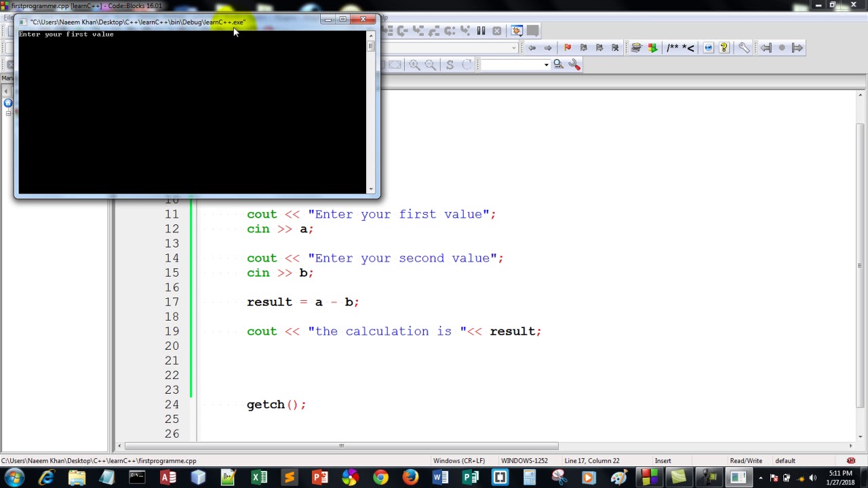This screenshot has width=868, height=488.
Task: Click 'Line 17, Column 22' status entry
Action: (592, 461)
